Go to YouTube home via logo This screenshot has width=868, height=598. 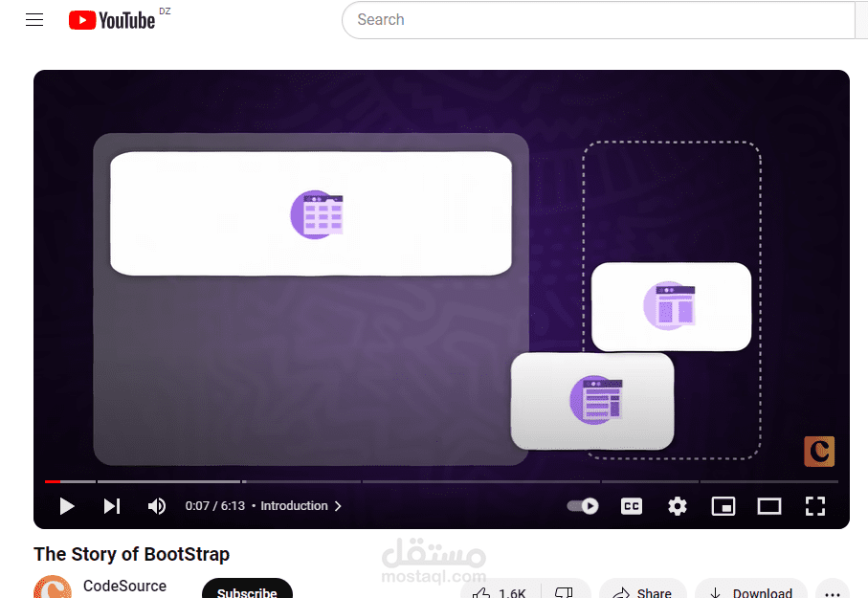pos(112,20)
